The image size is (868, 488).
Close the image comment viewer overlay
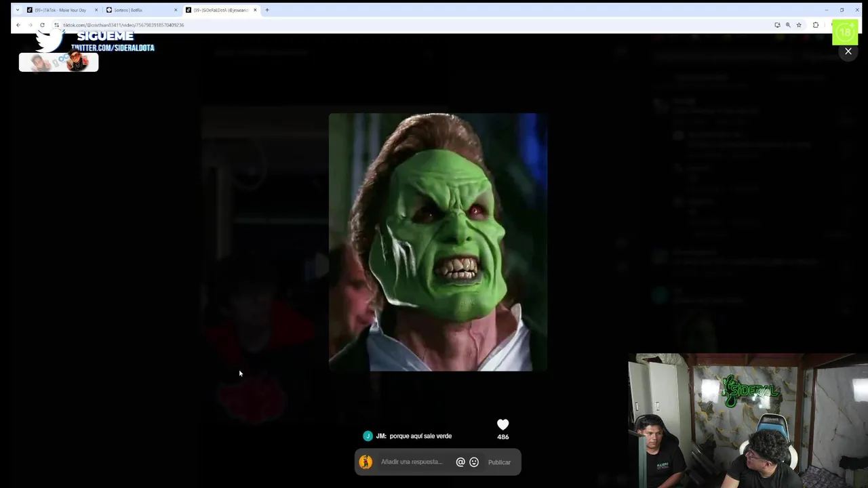[x=848, y=51]
